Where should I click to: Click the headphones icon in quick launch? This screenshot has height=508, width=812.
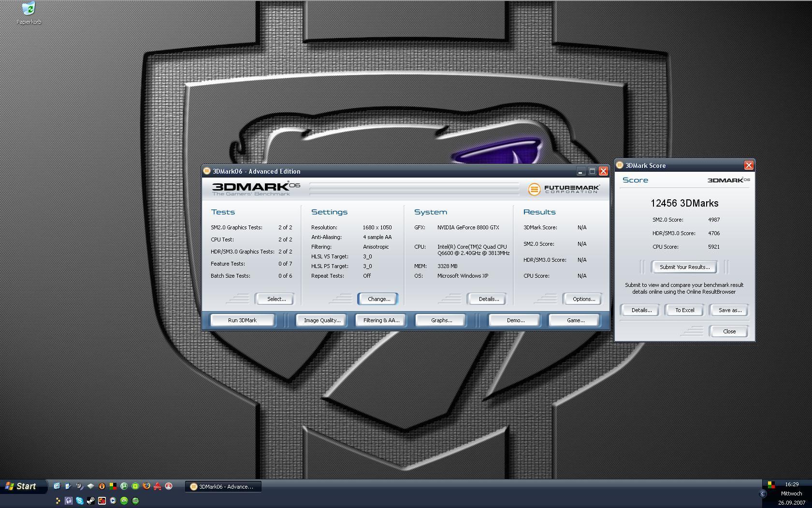(x=68, y=501)
